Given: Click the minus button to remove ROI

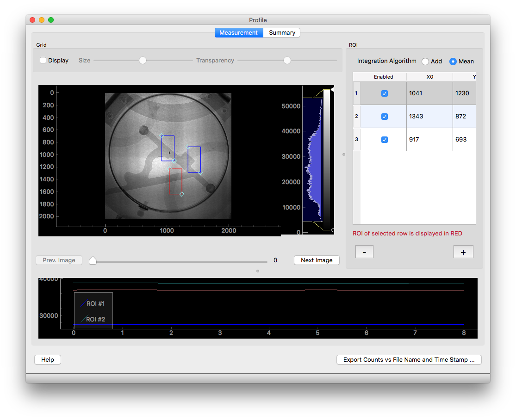Looking at the screenshot, I should pos(364,252).
